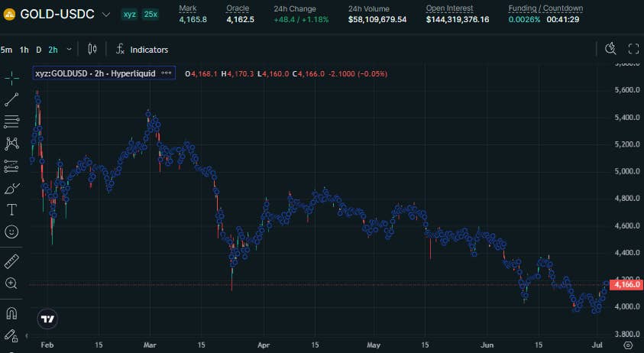Viewport: 644px width, 353px height.
Task: Open the Indicators dialog
Action: tap(142, 50)
